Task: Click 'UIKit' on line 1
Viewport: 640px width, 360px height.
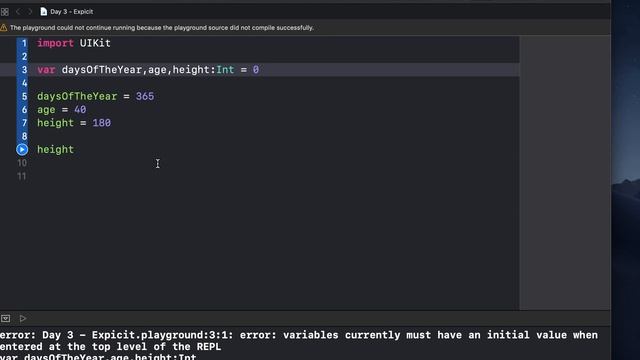Action: [95, 43]
